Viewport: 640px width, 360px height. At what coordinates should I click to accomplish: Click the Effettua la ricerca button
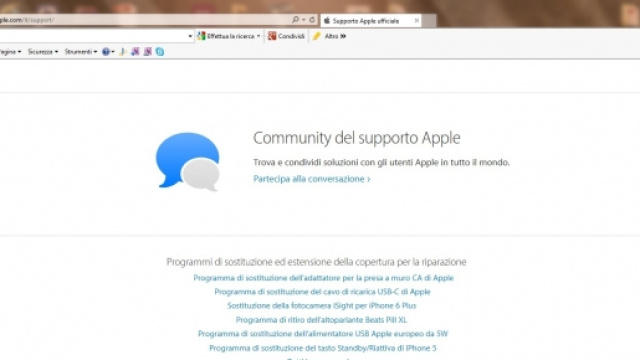(227, 36)
